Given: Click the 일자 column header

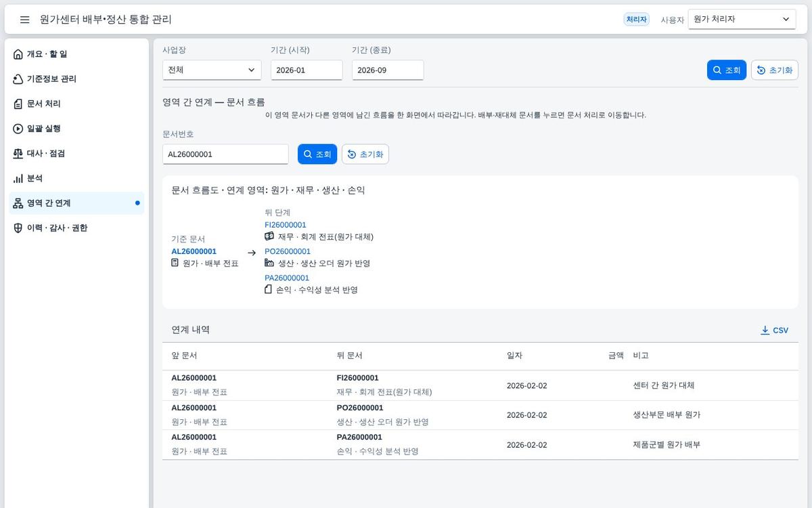Looking at the screenshot, I should [x=515, y=356].
